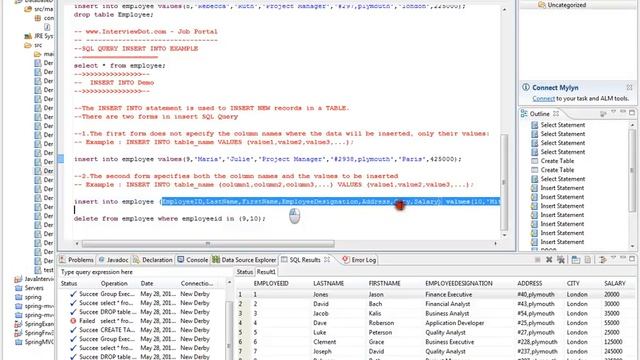
Task: Open the SQL Results view menu triangle
Action: [613, 258]
